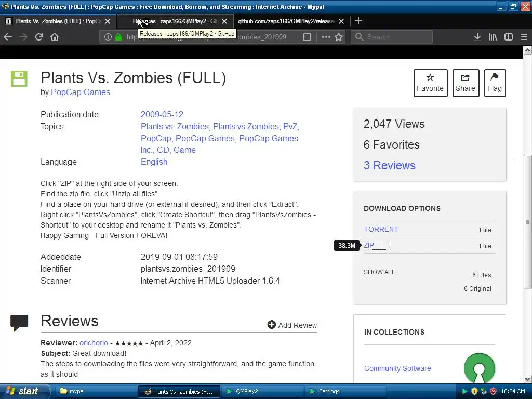Viewport: 532px width, 399px height.
Task: Share this archive item
Action: pos(465,83)
